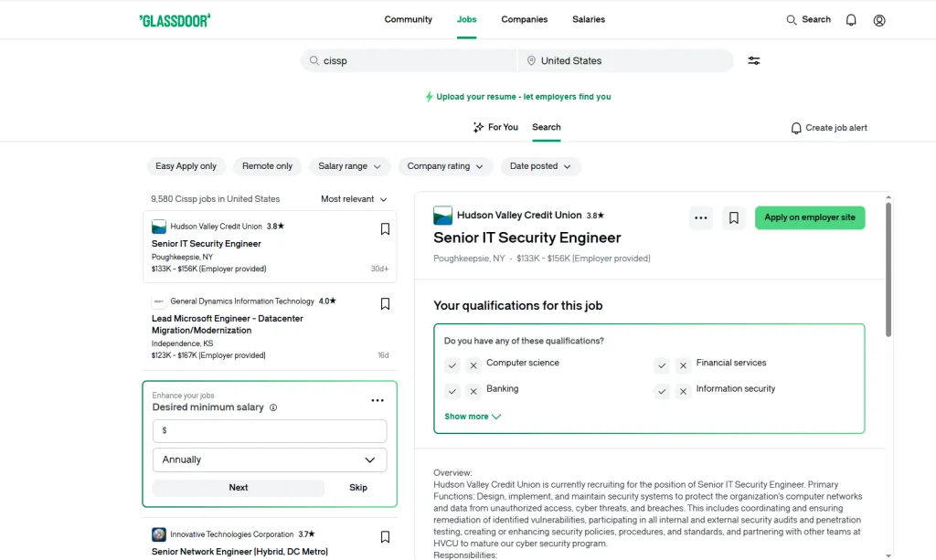Open the notifications bell in header
The width and height of the screenshot is (936, 560).
coord(851,20)
